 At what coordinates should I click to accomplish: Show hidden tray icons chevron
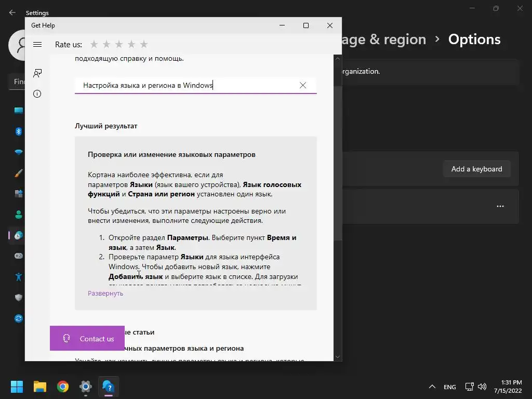(x=432, y=387)
